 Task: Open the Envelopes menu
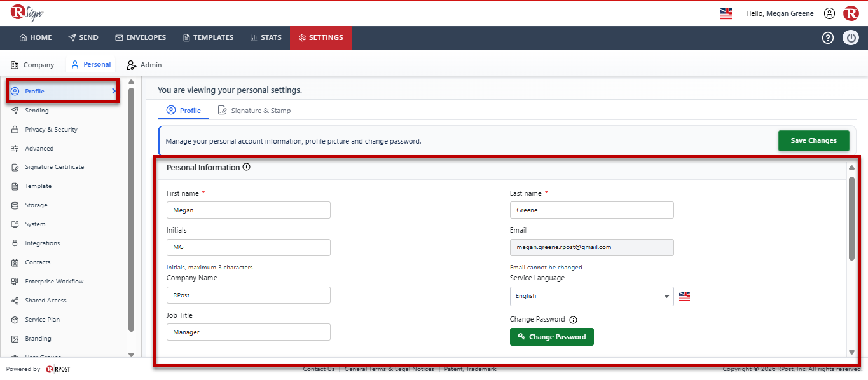coord(141,37)
